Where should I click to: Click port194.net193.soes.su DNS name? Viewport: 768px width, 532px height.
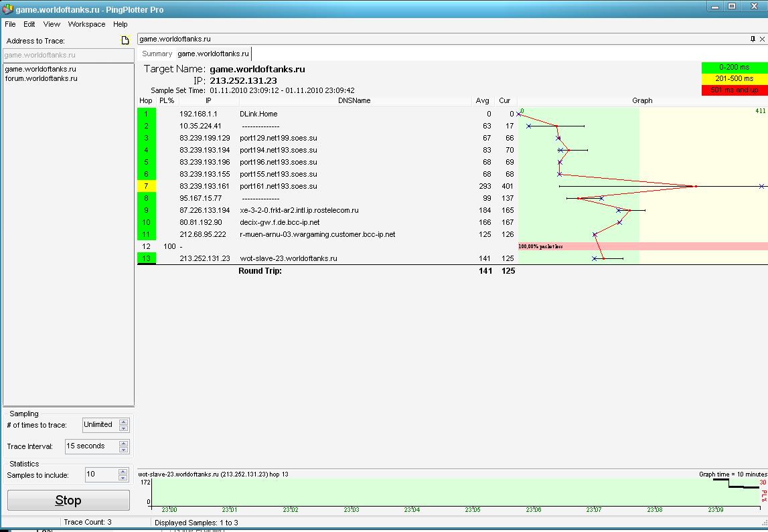pos(278,151)
